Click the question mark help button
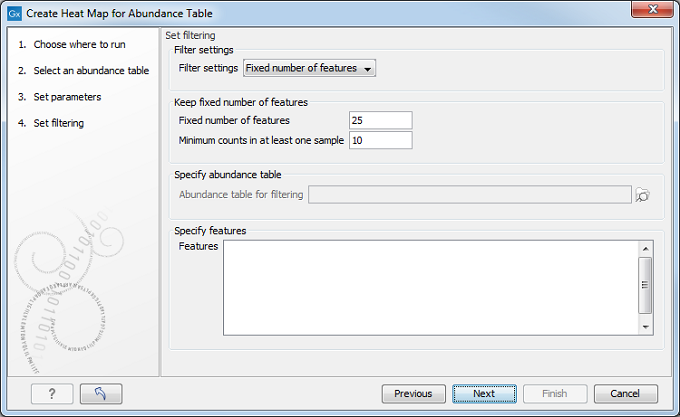 (x=52, y=393)
